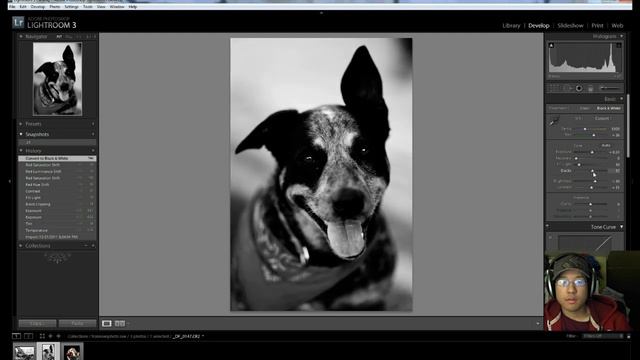Add a new preset with Presets plus icon

(93, 124)
